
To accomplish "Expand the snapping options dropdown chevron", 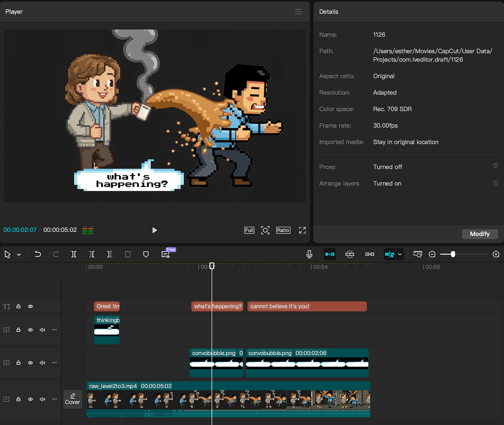I will coord(400,254).
